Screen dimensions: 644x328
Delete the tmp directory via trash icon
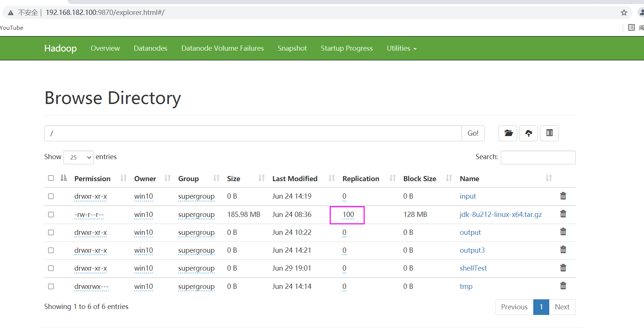pos(563,286)
